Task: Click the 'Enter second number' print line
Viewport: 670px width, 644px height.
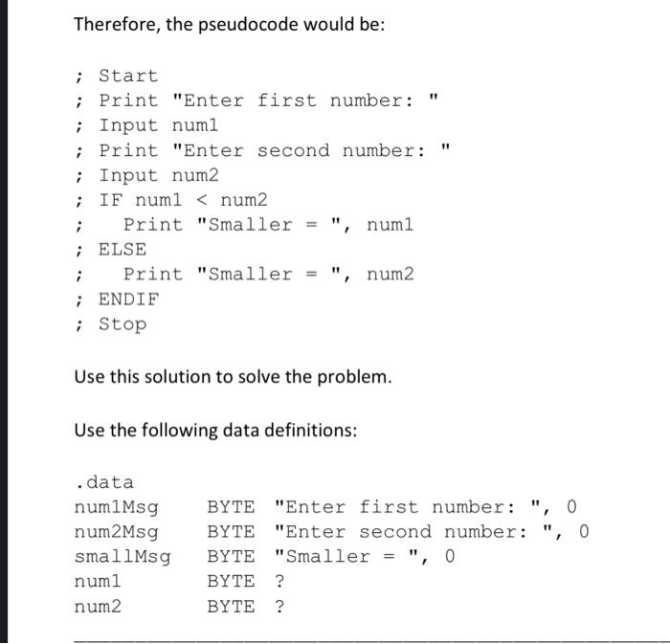Action: pos(262,150)
